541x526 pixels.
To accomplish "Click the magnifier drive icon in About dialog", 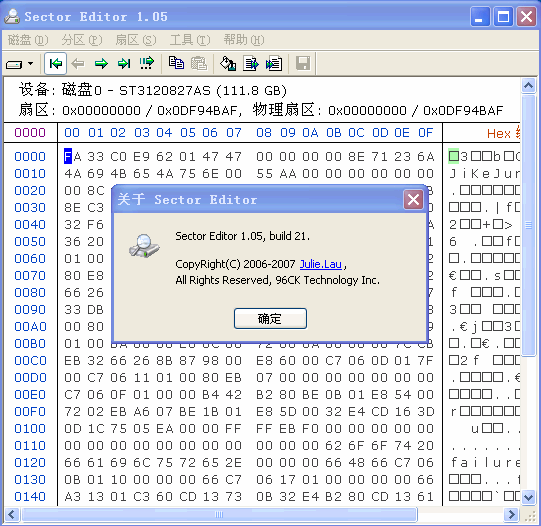I will coord(144,246).
